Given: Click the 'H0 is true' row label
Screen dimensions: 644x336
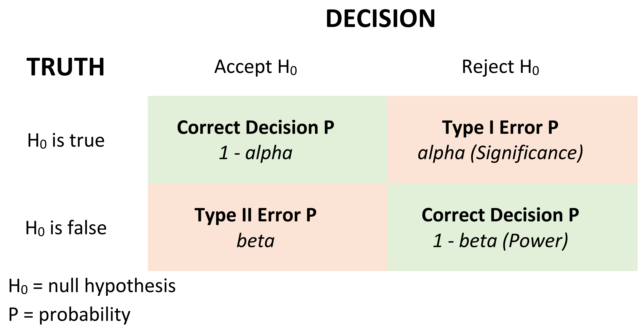Looking at the screenshot, I should coord(66,141).
